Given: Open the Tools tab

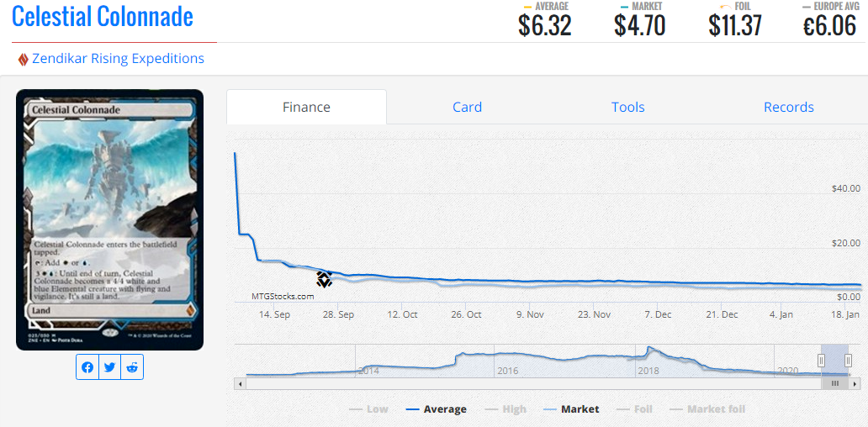Looking at the screenshot, I should [627, 107].
